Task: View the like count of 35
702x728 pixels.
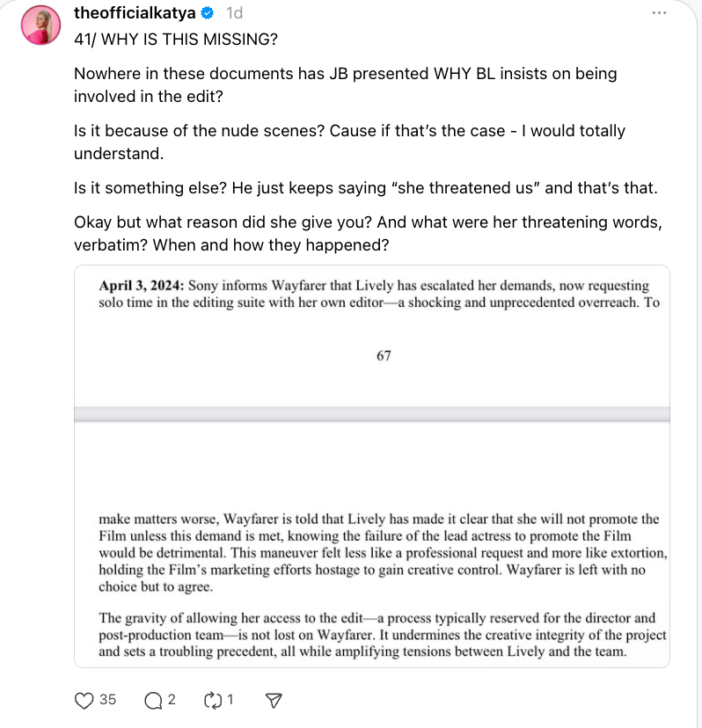Action: 107,700
